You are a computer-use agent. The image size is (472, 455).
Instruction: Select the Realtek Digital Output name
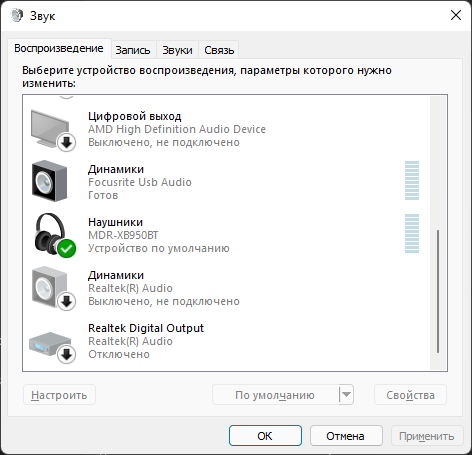click(146, 328)
